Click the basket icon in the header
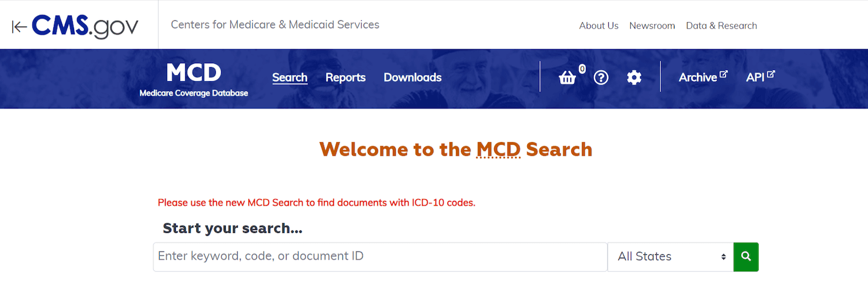This screenshot has height=293, width=868. coord(567,78)
